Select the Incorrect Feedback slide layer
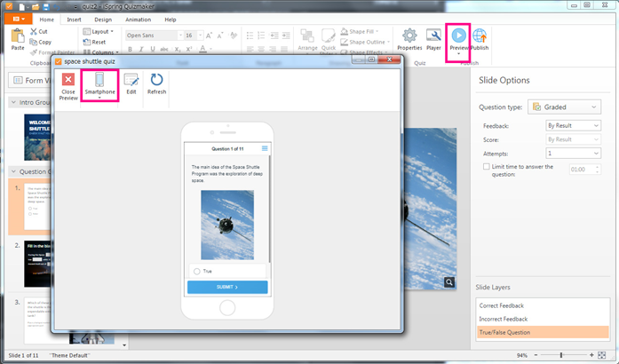 point(543,319)
